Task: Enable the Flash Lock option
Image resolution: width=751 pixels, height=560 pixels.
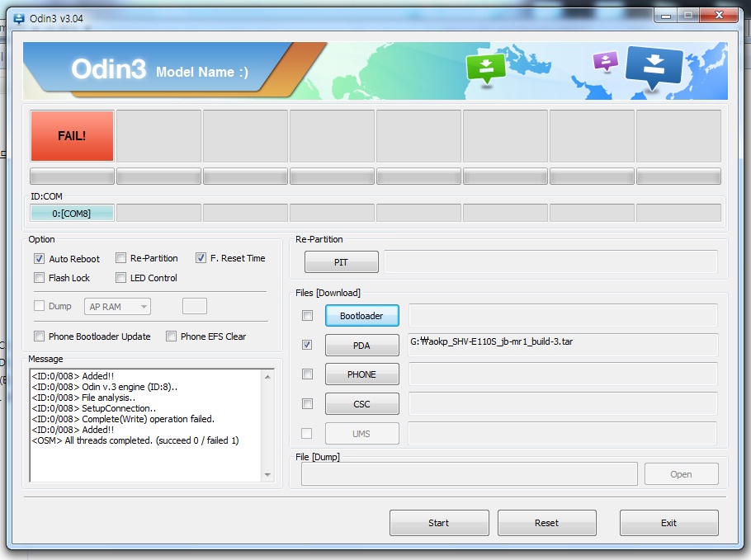Action: (x=40, y=278)
